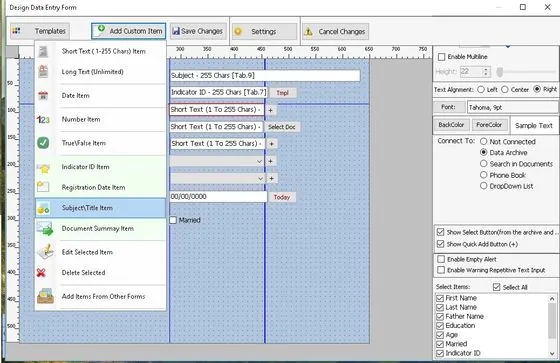Select Not Connected radio option
Viewport: 560px width, 363px height.
[484, 141]
